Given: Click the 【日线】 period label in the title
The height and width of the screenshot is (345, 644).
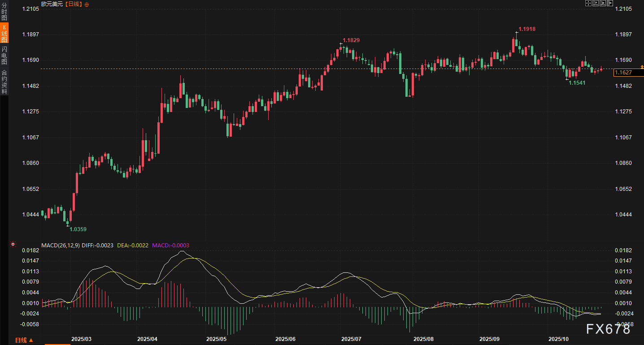Looking at the screenshot, I should tap(71, 4).
